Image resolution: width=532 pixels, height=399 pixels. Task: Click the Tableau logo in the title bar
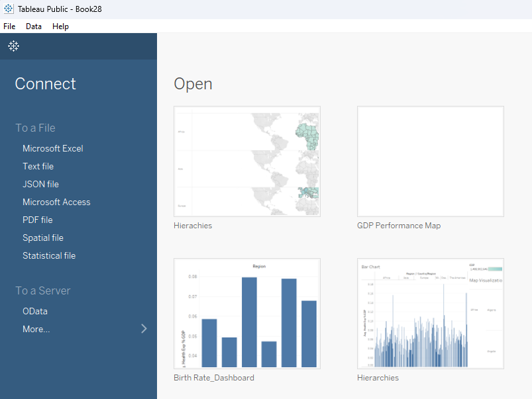pos(9,9)
